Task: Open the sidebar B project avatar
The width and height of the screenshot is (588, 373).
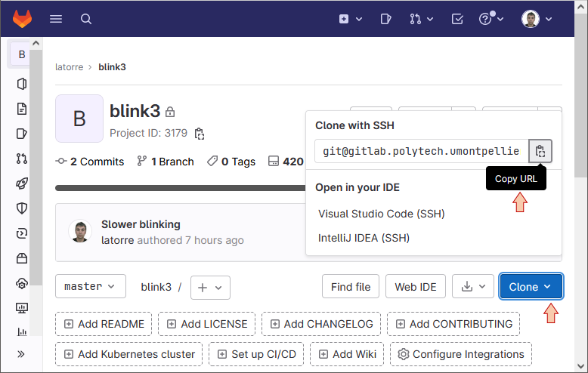Action: [x=22, y=54]
